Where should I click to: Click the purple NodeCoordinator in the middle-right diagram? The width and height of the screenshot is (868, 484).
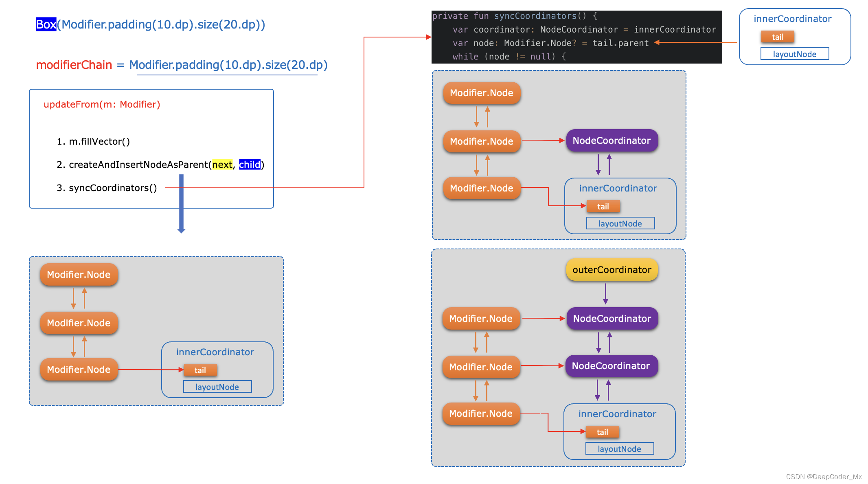click(612, 141)
